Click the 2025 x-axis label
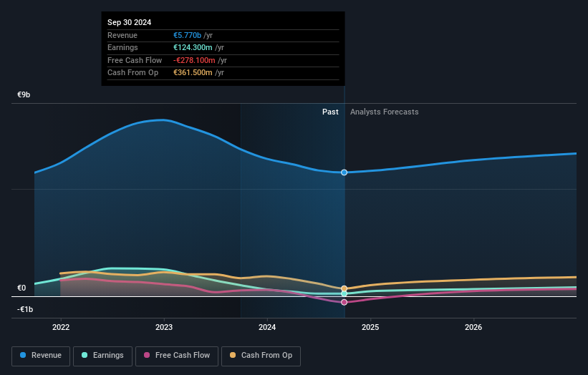Viewport: 588px width, 375px height. 370,327
